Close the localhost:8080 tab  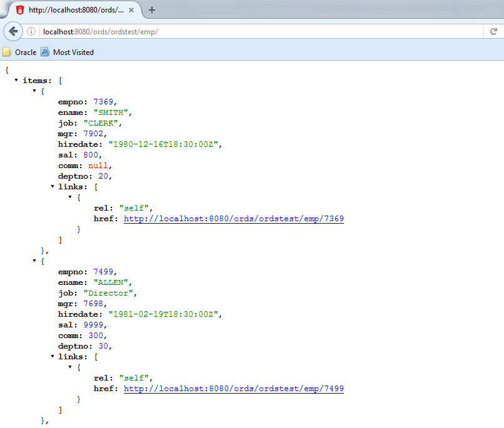point(131,10)
